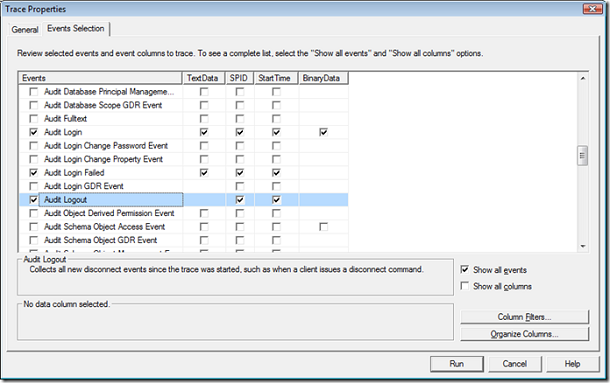Image resolution: width=610 pixels, height=383 pixels.
Task: Check the Audit Schema Object Access Event checkbox
Action: [x=34, y=227]
